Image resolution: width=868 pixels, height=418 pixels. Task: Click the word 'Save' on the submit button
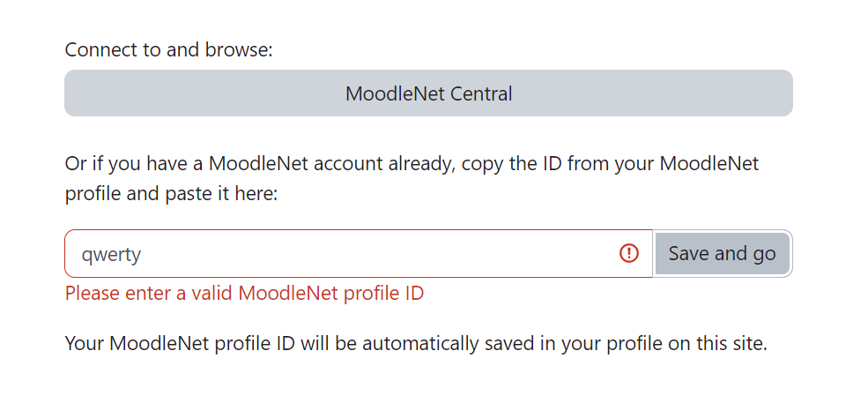[689, 254]
